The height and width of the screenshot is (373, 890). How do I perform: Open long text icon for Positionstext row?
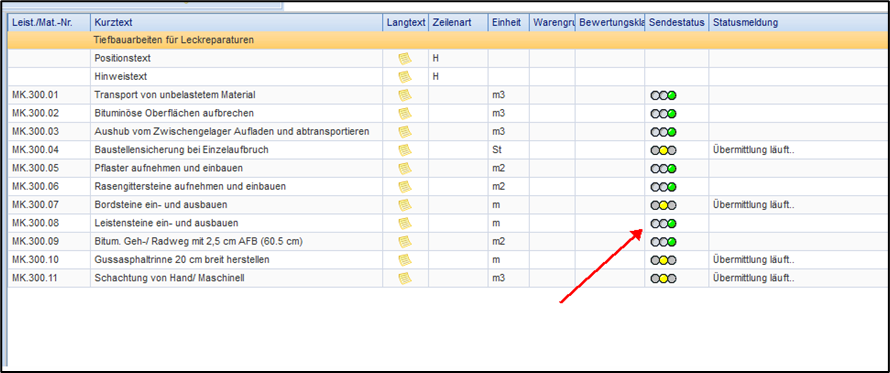click(x=405, y=58)
